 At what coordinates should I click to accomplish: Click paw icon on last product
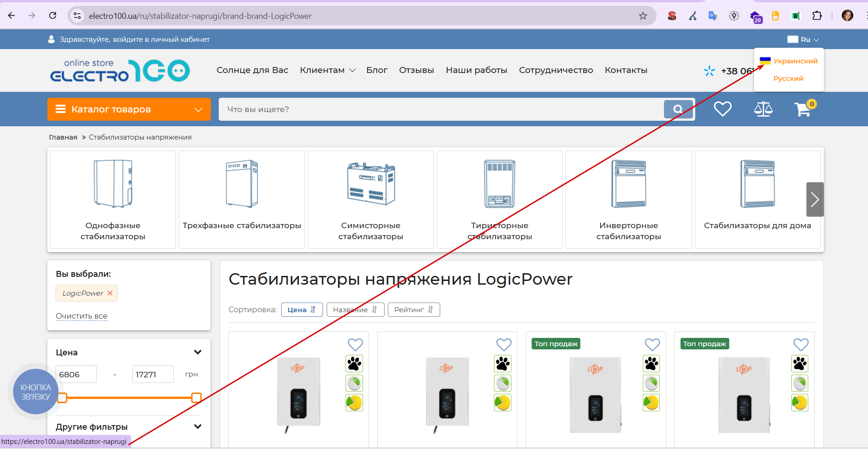800,364
